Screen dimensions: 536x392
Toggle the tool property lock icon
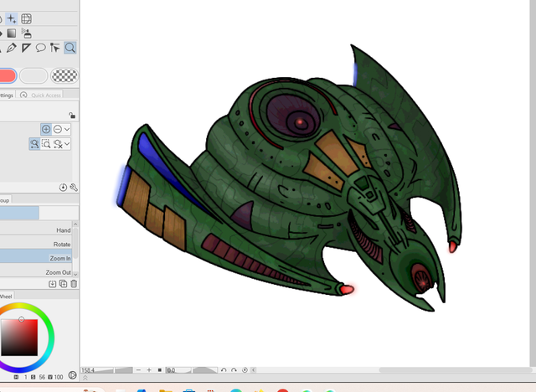coord(72,116)
